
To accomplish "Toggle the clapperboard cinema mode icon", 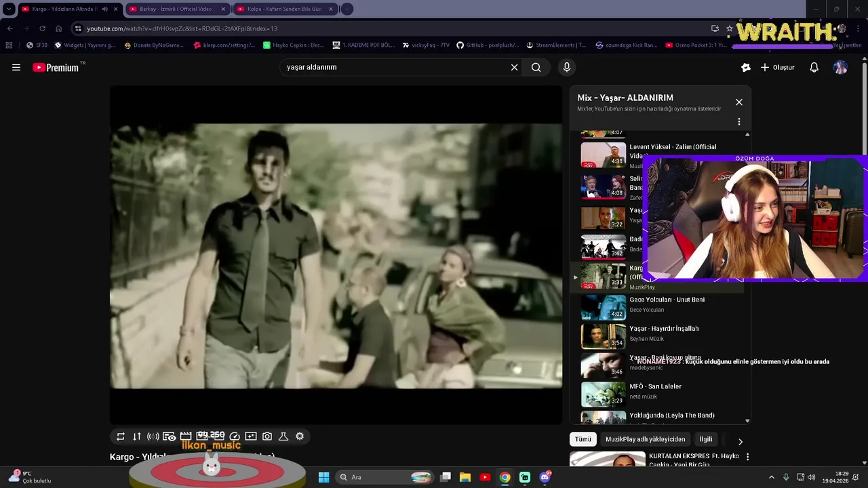I will (x=186, y=436).
